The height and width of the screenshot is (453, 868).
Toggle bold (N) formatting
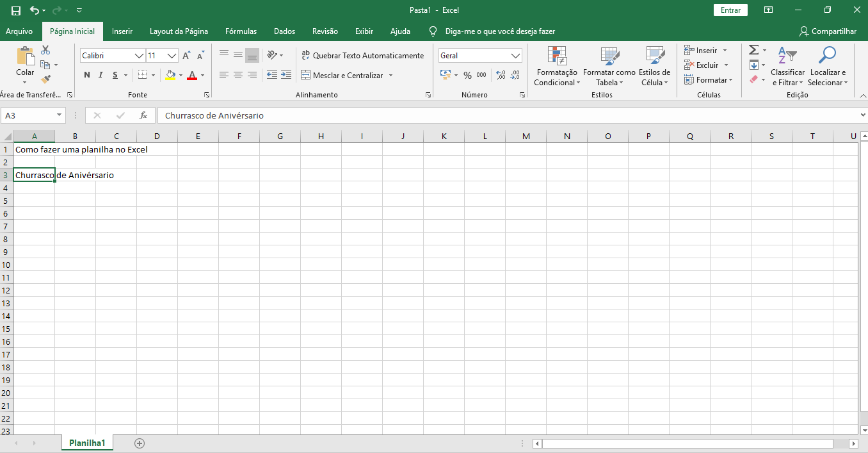(x=87, y=75)
